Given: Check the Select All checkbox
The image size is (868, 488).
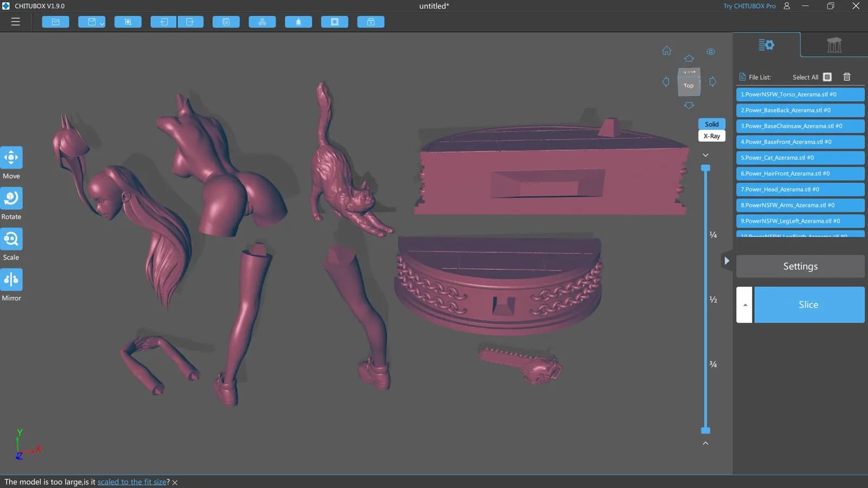Looking at the screenshot, I should coord(827,77).
